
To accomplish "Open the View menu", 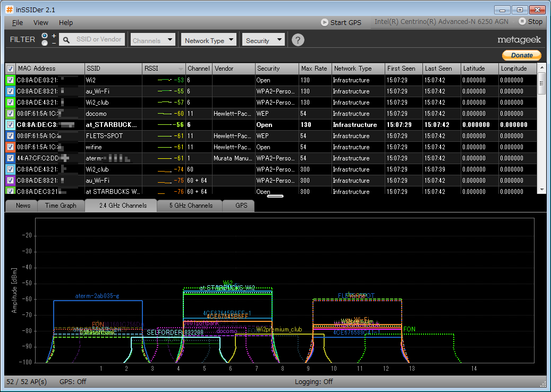I will click(40, 22).
